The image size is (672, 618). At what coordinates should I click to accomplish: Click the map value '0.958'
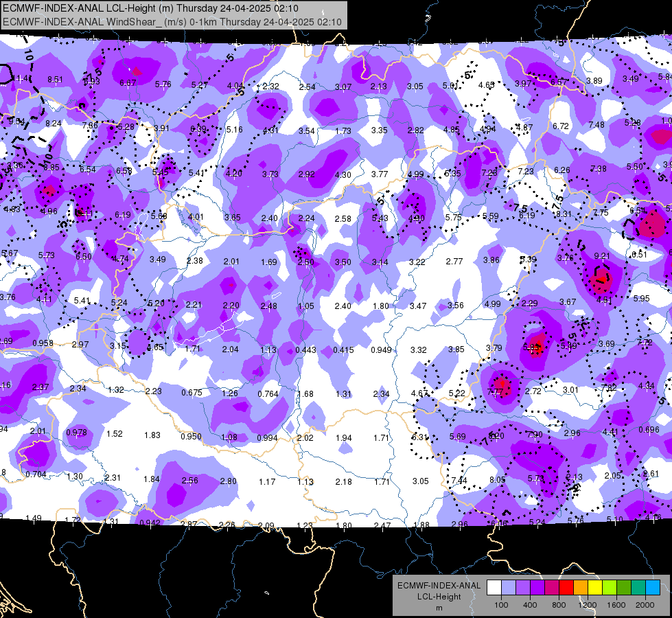[x=43, y=343]
